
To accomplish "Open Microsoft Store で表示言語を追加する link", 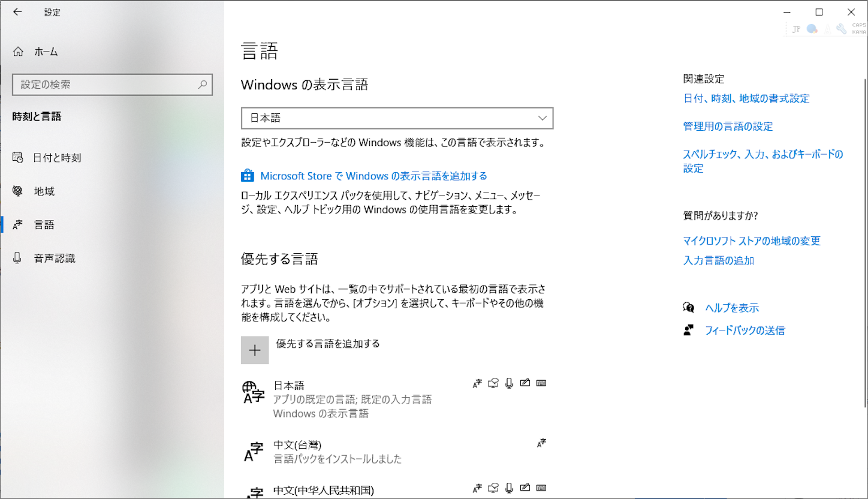I will point(373,175).
